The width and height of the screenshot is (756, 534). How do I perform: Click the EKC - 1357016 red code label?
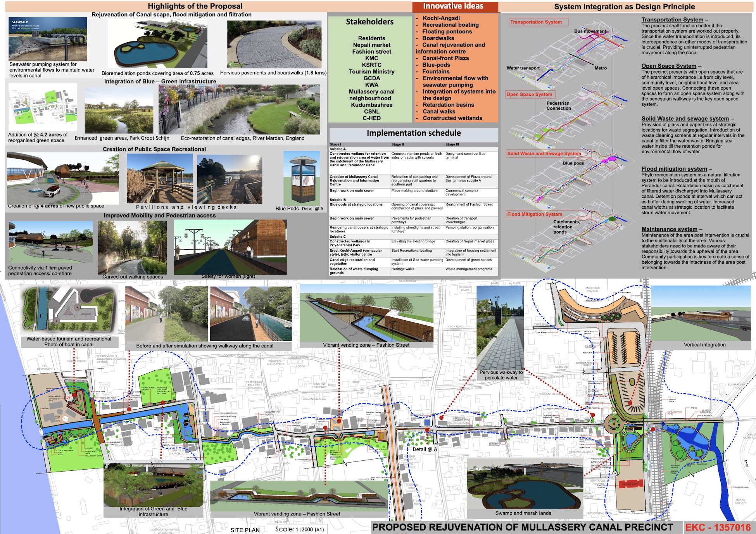718,527
